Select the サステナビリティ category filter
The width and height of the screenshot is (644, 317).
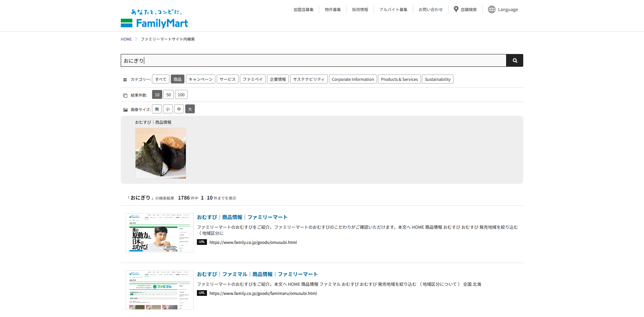point(309,79)
